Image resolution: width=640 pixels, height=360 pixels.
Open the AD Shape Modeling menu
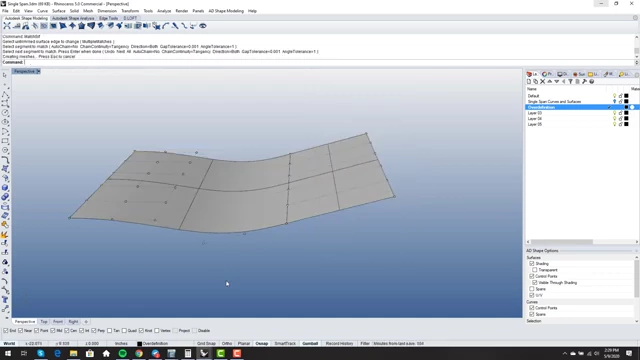point(226,11)
